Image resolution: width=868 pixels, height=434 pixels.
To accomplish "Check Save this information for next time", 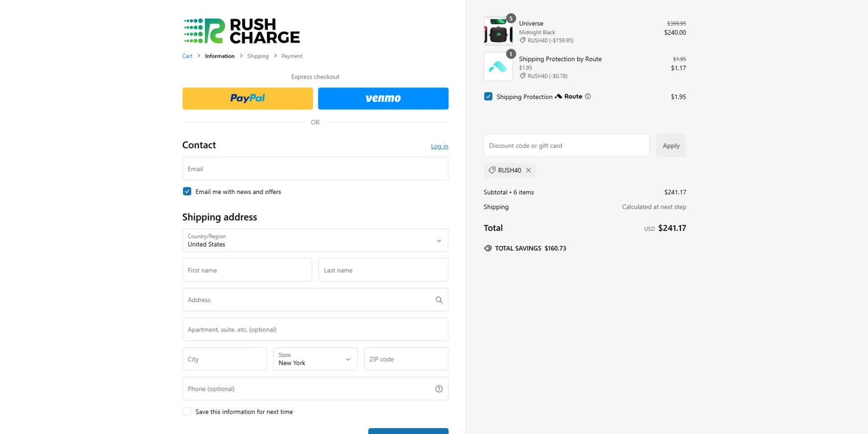I will pos(187,411).
